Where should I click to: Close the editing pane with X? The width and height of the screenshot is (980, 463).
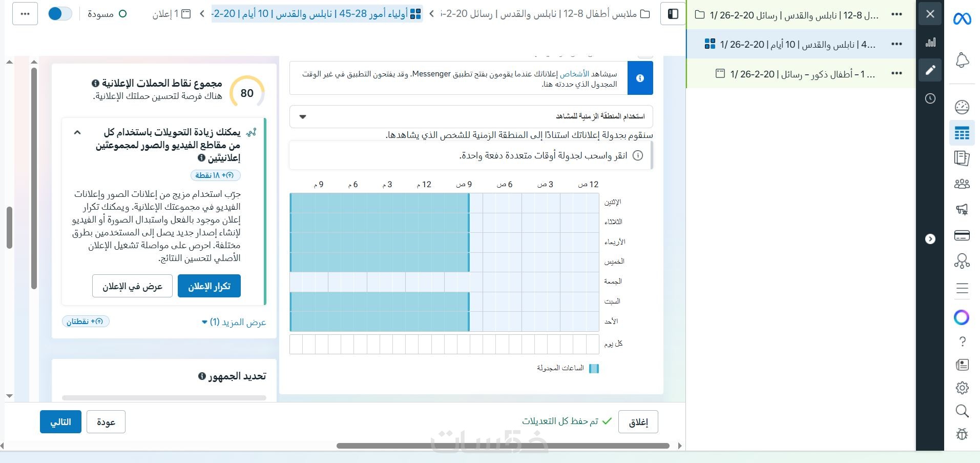(930, 14)
